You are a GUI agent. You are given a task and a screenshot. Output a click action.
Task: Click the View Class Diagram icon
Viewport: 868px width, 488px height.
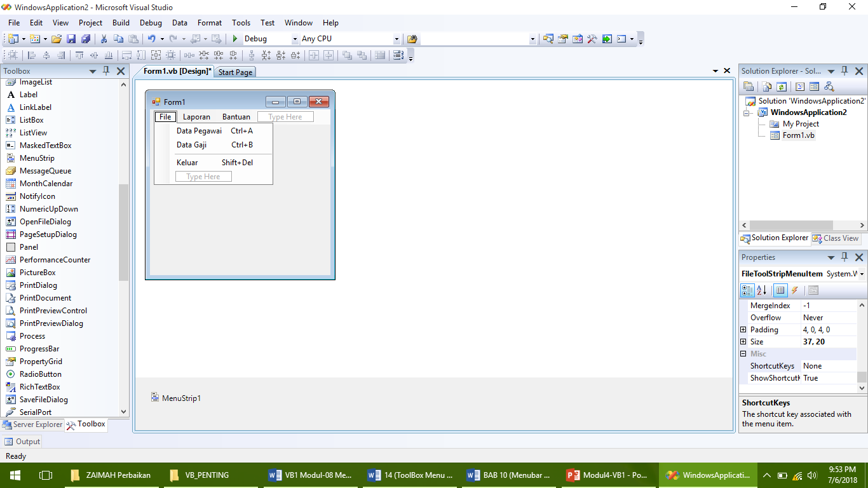pyautogui.click(x=829, y=86)
